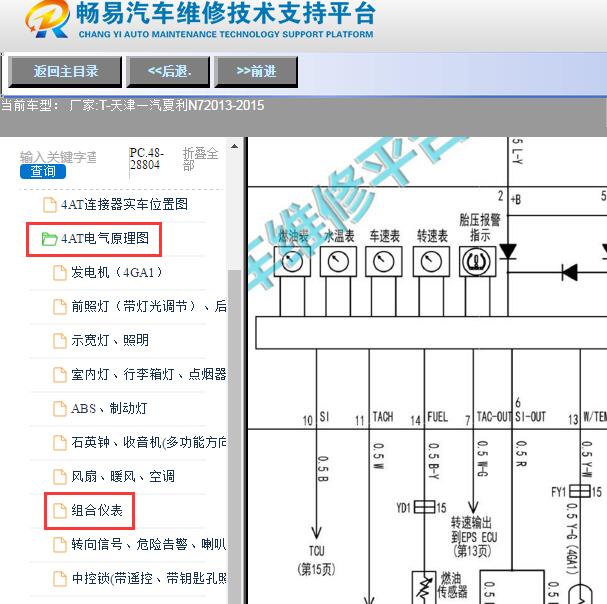
Task: Click the 转速表 gauge symbol in diagram
Action: tap(431, 261)
